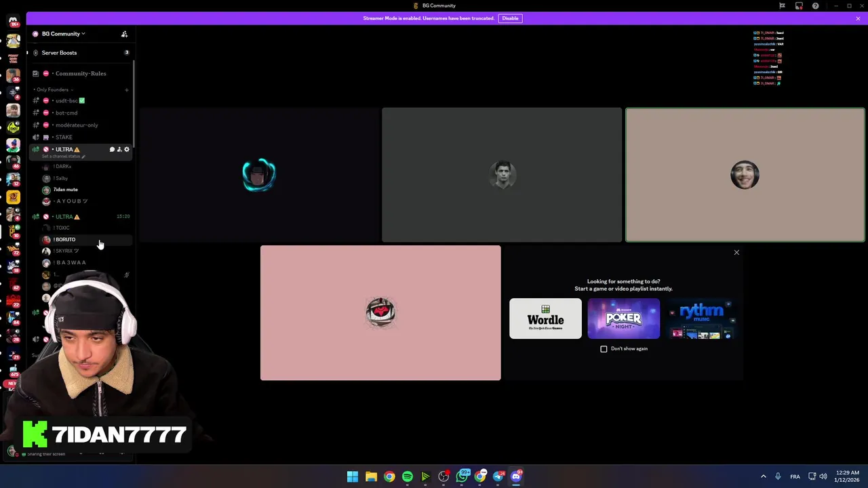Click the screen recording indicator icon in title bar
This screenshot has height=488, width=868.
(799, 6)
